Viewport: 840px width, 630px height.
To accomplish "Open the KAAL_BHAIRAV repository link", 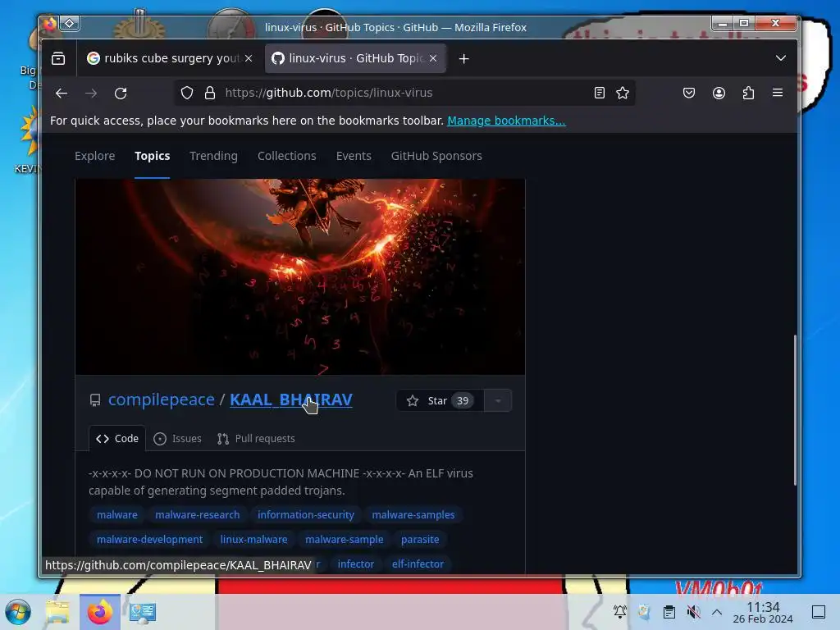I will tap(291, 399).
